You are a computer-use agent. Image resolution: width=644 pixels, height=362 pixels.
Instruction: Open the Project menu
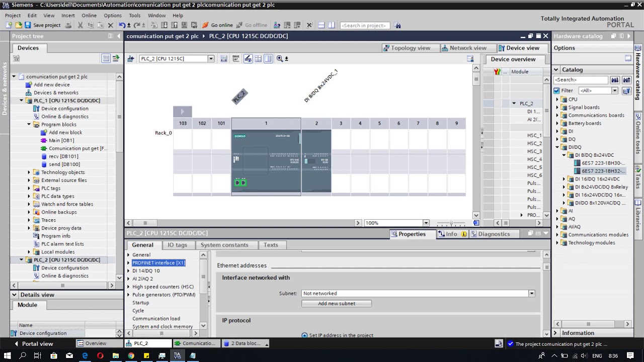pyautogui.click(x=13, y=16)
